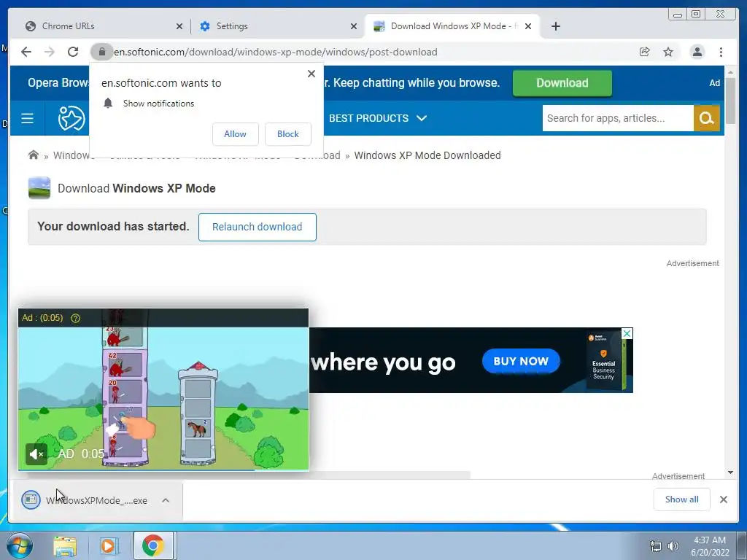747x560 pixels.
Task: Click the page vertical scrollbar thumb
Action: pos(730,101)
